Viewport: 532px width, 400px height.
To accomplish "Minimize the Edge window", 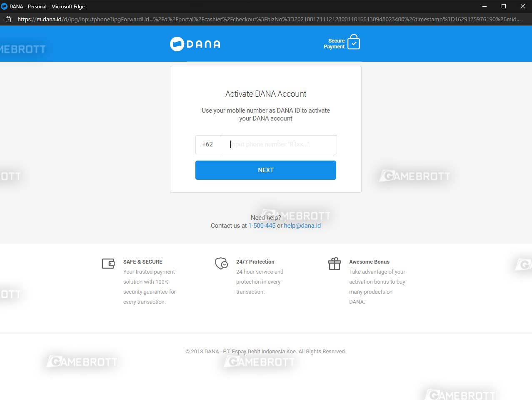I will click(484, 6).
